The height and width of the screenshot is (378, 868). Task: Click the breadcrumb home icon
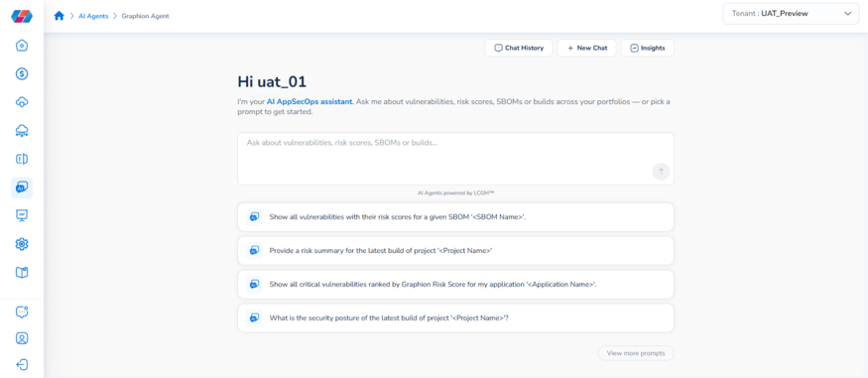coord(60,16)
